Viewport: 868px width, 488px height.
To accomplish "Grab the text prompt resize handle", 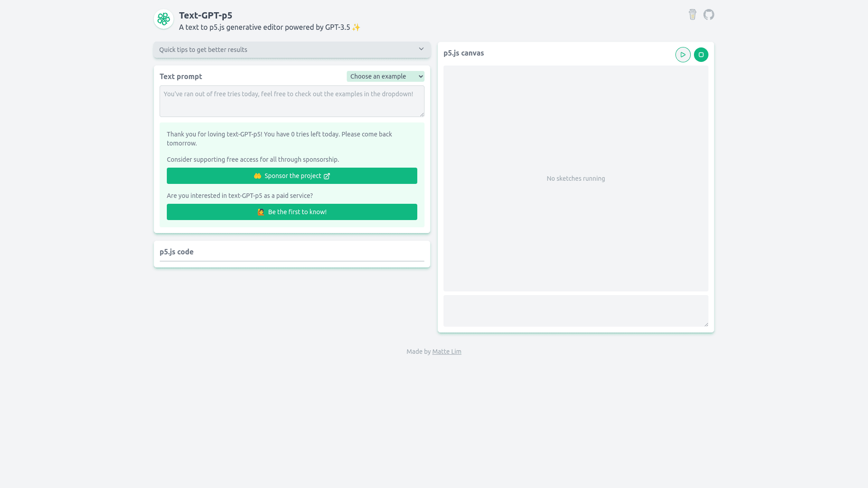I will coord(422,114).
